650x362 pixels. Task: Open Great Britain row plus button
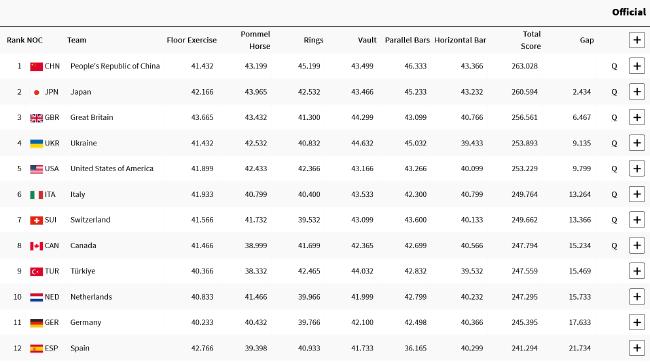[637, 117]
